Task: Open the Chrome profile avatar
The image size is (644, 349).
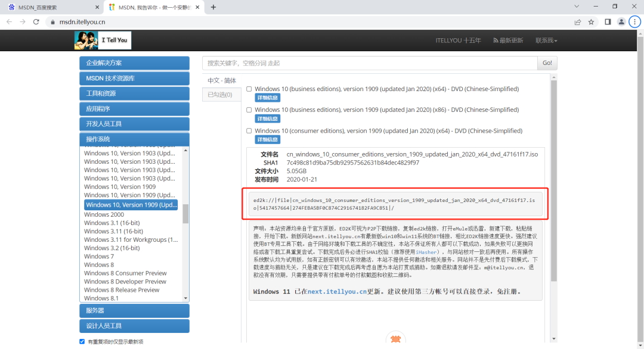Action: tap(621, 22)
